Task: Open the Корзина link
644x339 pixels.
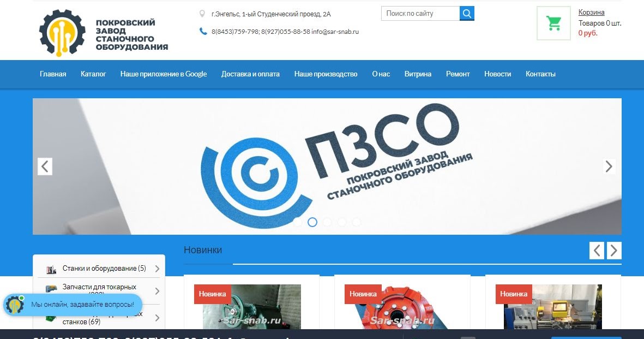Action: pos(592,12)
